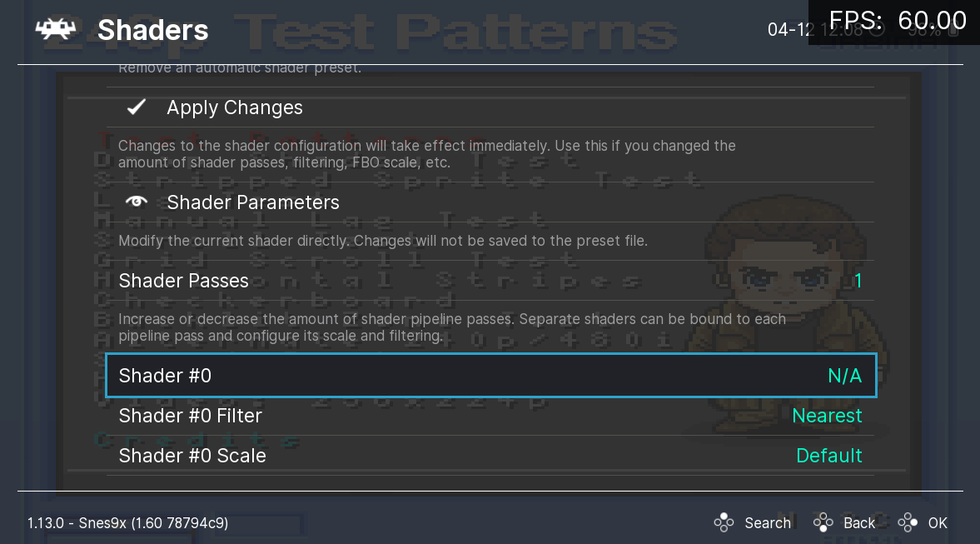Click the gamepad button icon beside OK
The height and width of the screenshot is (544, 980).
tap(906, 522)
